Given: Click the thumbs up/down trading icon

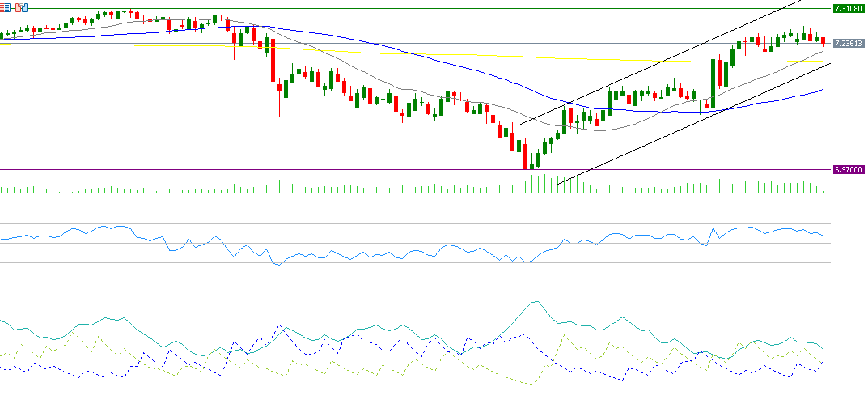Looking at the screenshot, I should click(x=21, y=7).
